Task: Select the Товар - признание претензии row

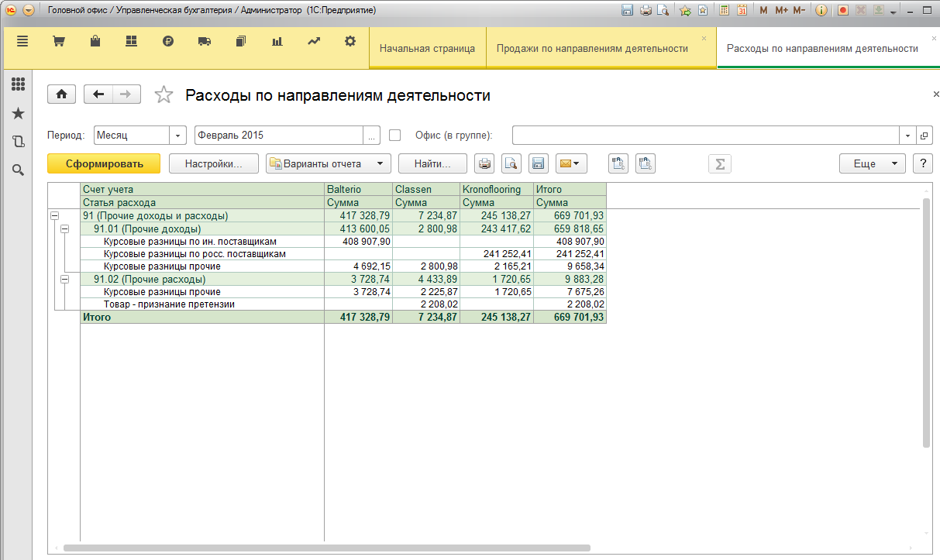Action: pos(343,304)
